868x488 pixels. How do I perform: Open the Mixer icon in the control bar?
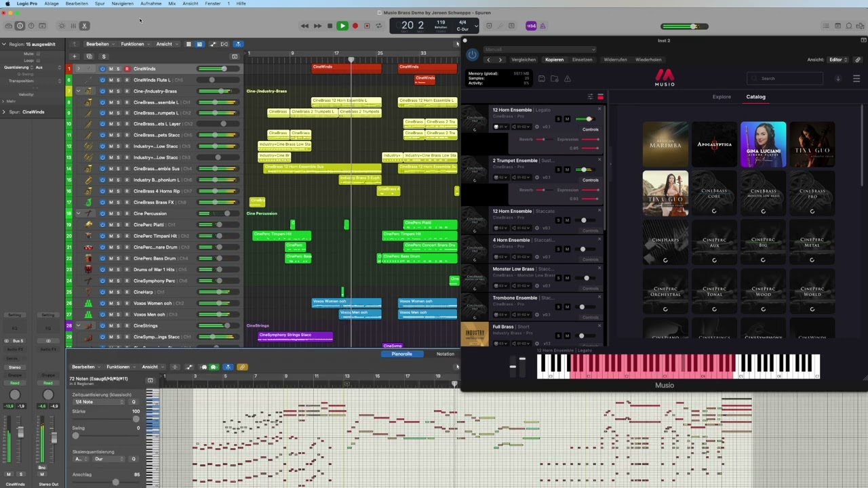tap(73, 26)
